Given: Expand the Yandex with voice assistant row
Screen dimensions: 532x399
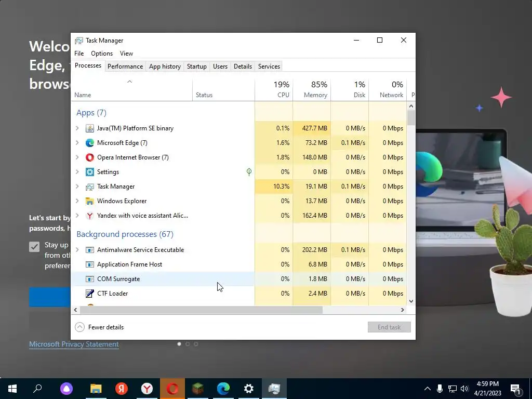Looking at the screenshot, I should coord(77,216).
